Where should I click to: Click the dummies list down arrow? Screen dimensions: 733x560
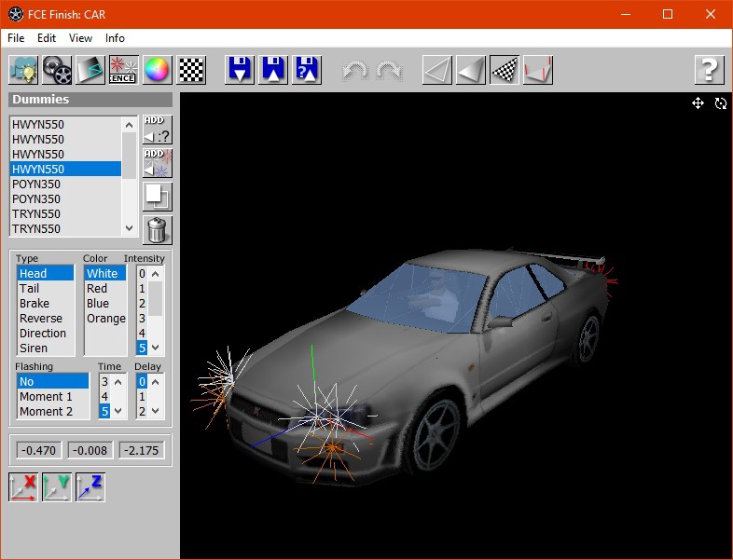coord(129,228)
